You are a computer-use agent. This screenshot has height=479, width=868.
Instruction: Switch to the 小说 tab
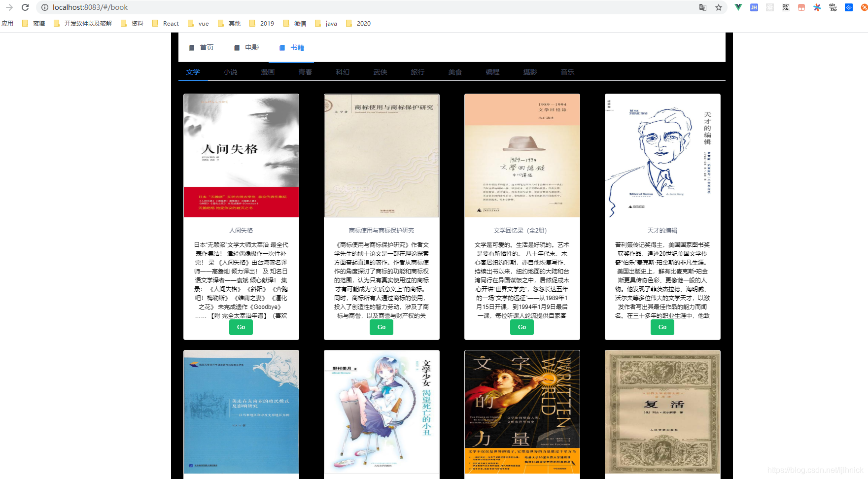tap(230, 72)
